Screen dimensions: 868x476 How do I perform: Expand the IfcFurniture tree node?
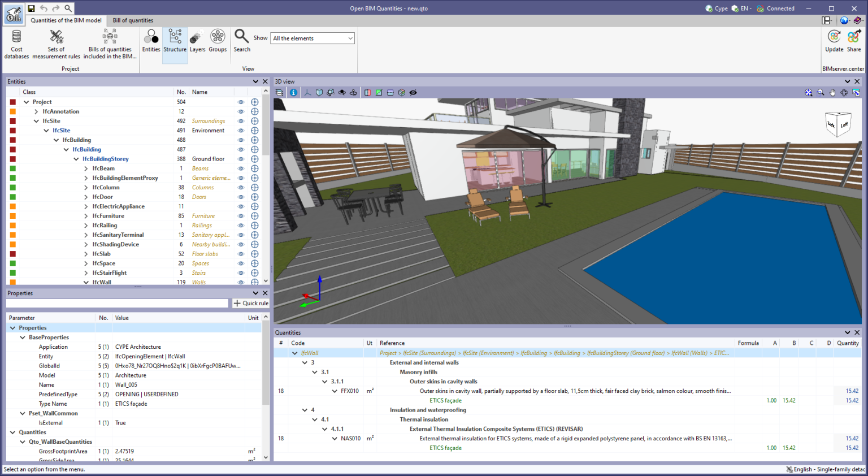86,216
